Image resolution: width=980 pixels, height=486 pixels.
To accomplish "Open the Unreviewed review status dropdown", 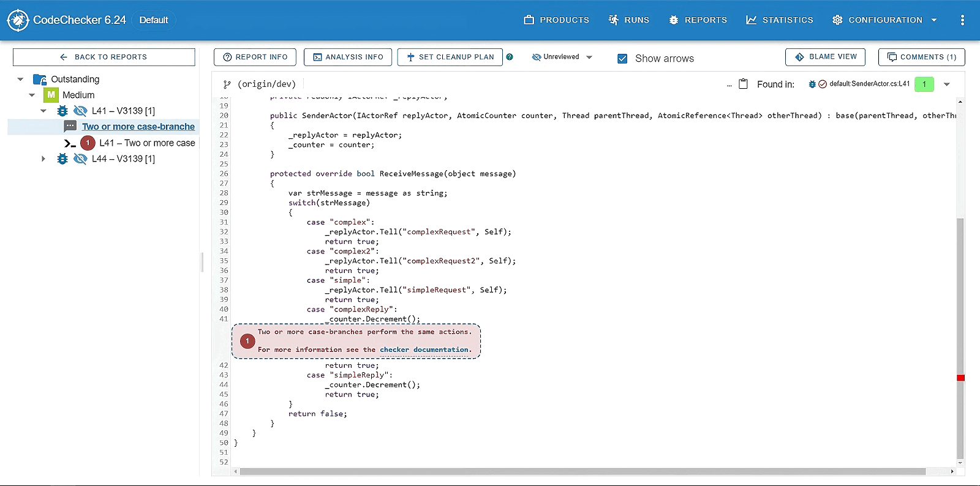I will tap(562, 57).
